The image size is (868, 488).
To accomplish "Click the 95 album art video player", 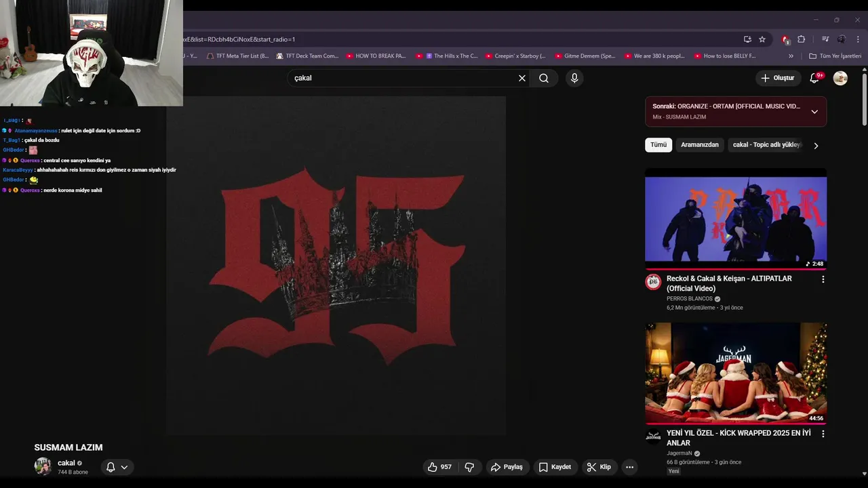I will [336, 266].
